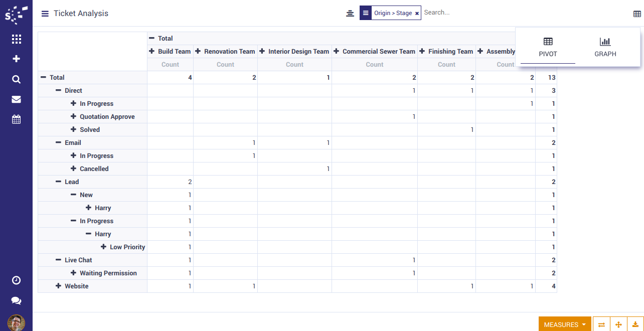Open the envelope messages sidebar icon
The width and height of the screenshot is (644, 331).
click(16, 99)
